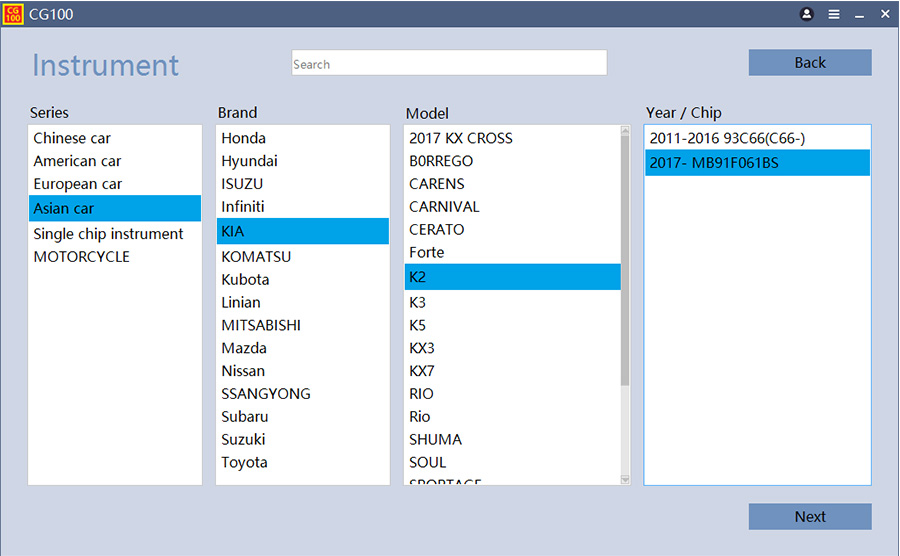Select Chinese car in Series list
This screenshot has width=900, height=556.
click(x=72, y=138)
